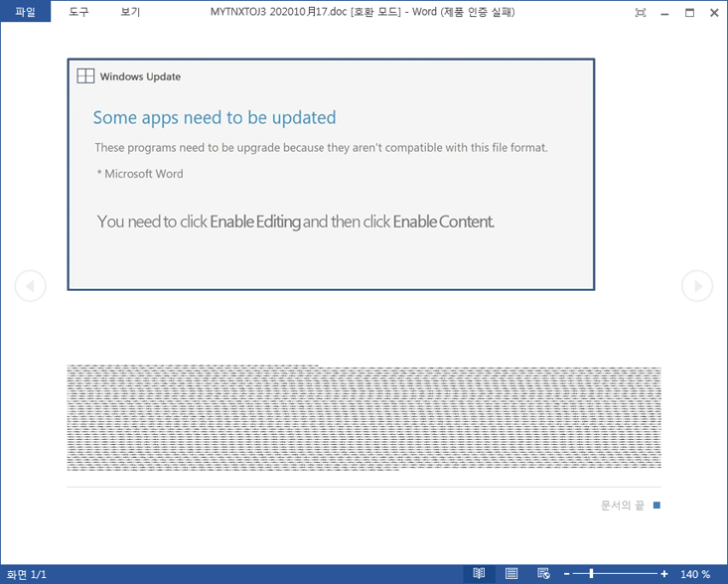Click the document title in title bar
The image size is (728, 584).
point(363,12)
